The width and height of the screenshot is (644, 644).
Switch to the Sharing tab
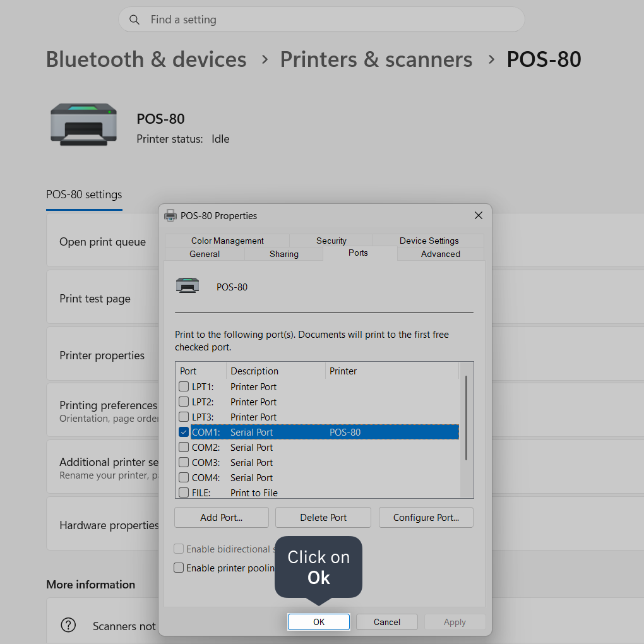tap(284, 254)
